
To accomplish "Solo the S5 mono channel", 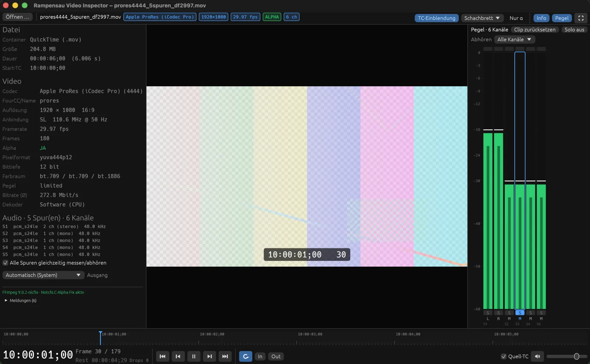I will (541, 313).
